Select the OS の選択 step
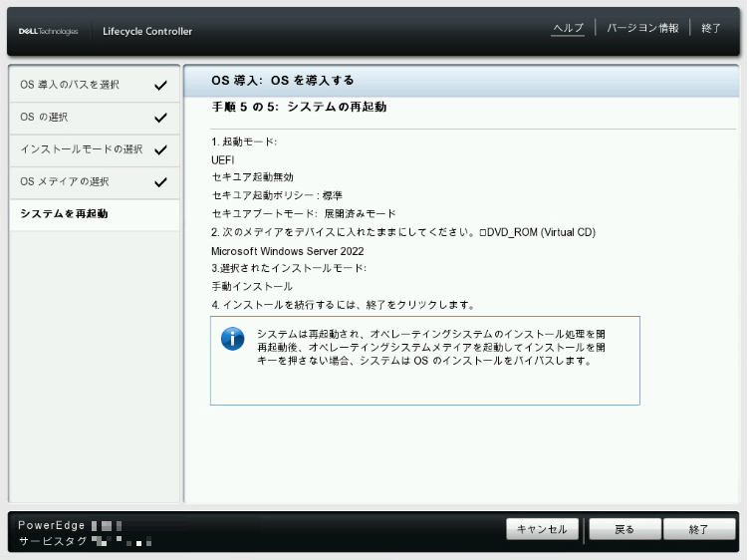Image resolution: width=750 pixels, height=560 pixels. [95, 118]
